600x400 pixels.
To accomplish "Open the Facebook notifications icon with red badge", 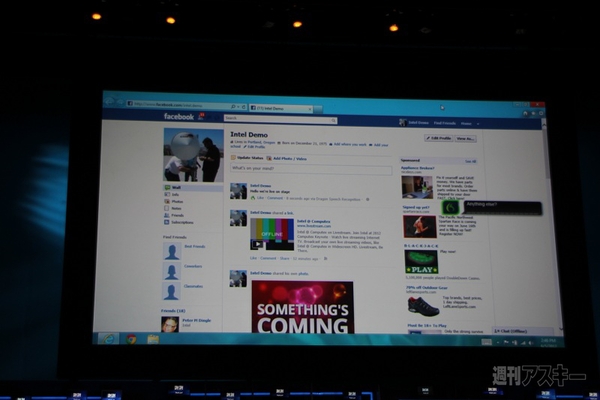I will [201, 116].
